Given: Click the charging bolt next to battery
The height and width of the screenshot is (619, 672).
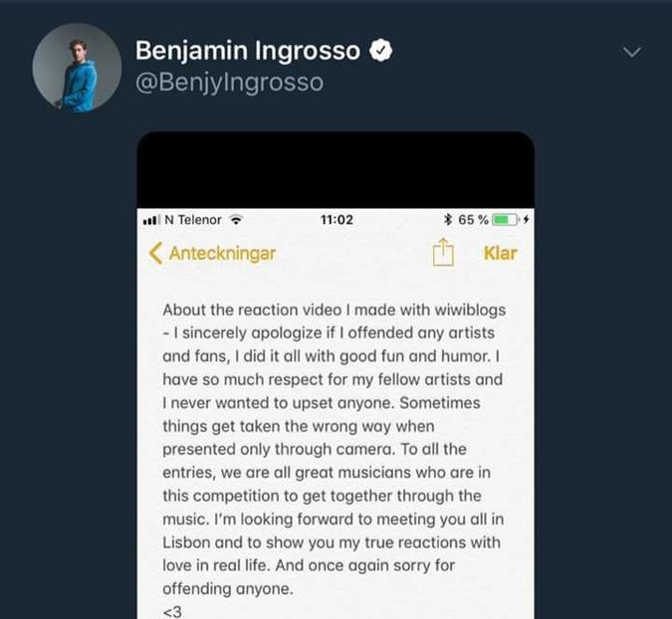Looking at the screenshot, I should tap(527, 220).
